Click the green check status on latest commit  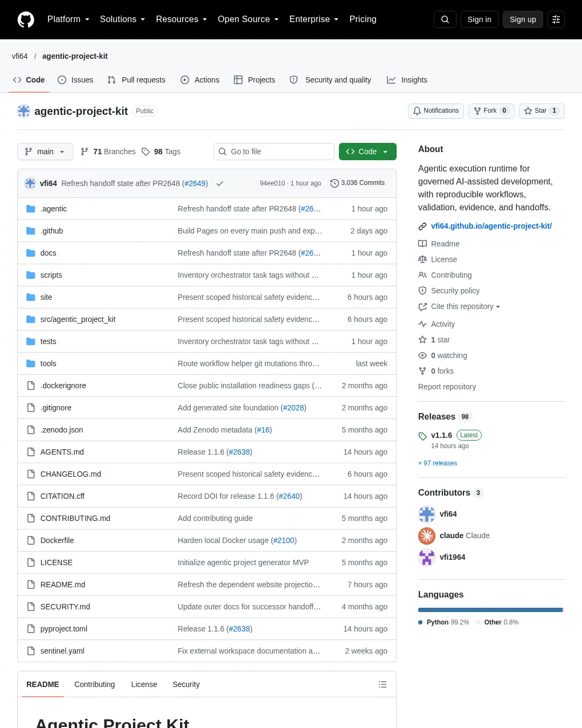click(x=220, y=183)
